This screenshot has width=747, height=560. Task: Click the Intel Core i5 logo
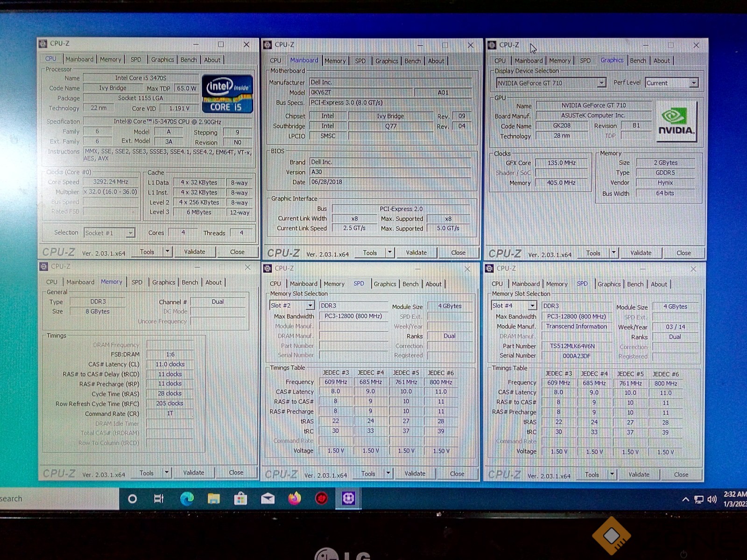(x=227, y=93)
